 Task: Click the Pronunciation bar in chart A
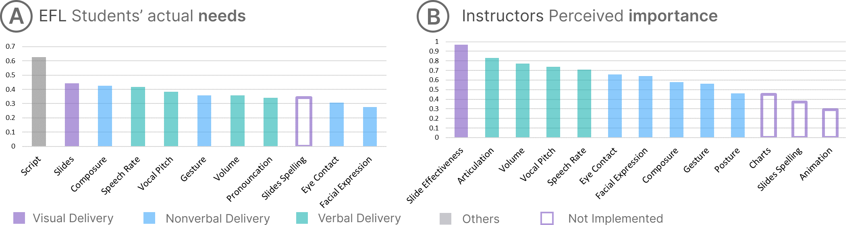tap(270, 122)
